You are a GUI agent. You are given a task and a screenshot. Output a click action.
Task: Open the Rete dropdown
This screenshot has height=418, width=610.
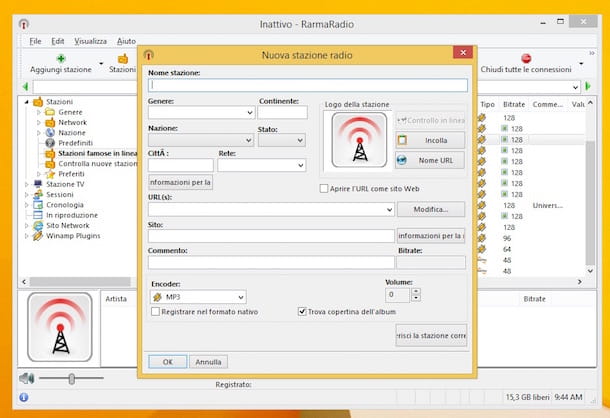pos(300,165)
